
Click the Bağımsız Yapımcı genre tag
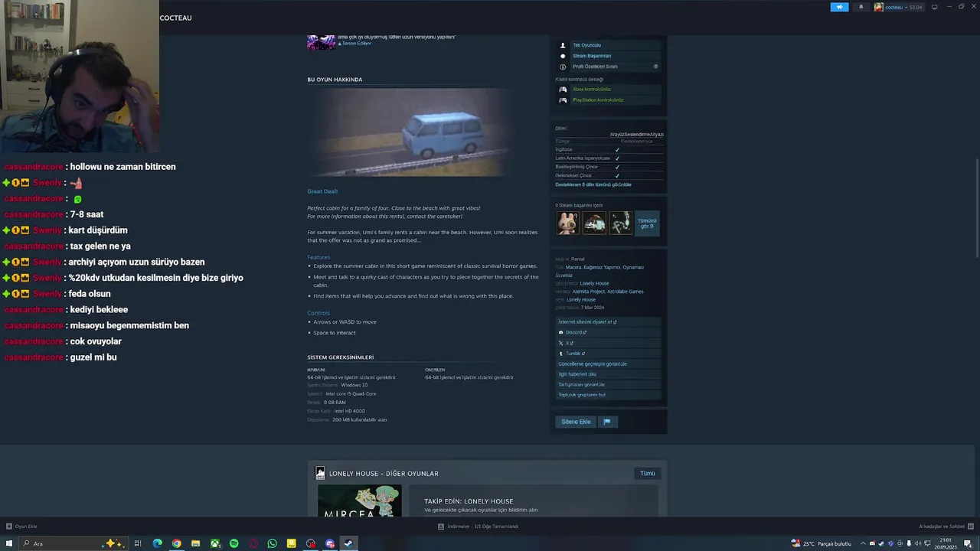point(601,267)
